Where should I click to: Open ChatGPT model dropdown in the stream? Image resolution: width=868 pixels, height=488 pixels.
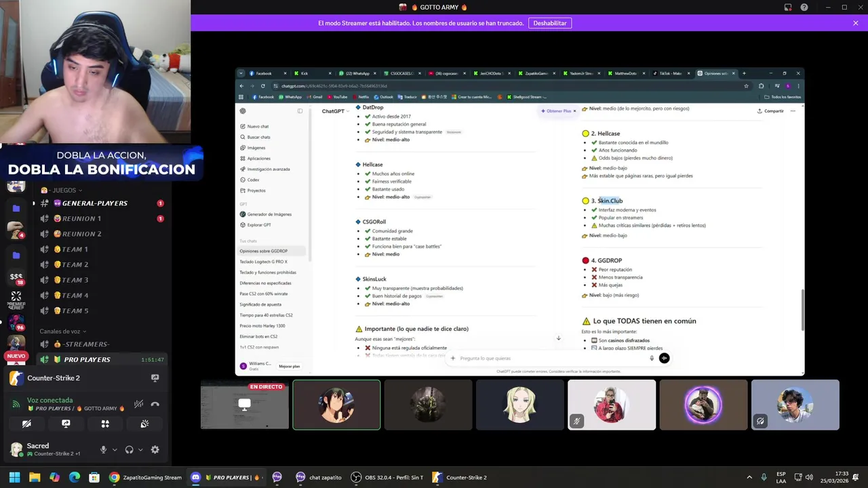(336, 111)
